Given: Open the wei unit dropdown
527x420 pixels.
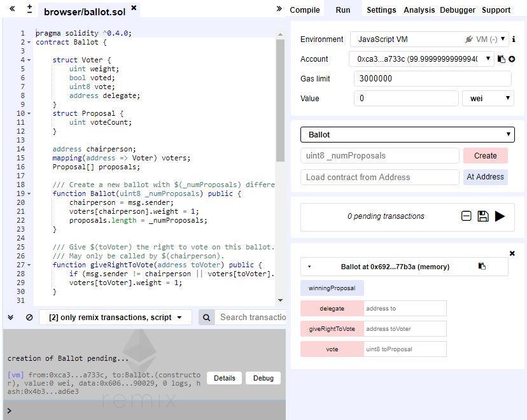Looking at the screenshot, I should (488, 99).
